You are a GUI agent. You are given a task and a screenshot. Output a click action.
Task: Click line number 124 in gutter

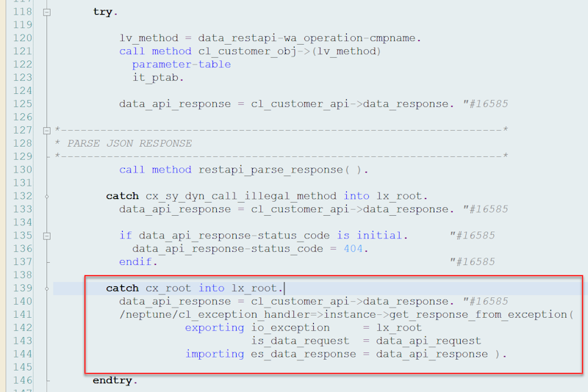tap(23, 90)
